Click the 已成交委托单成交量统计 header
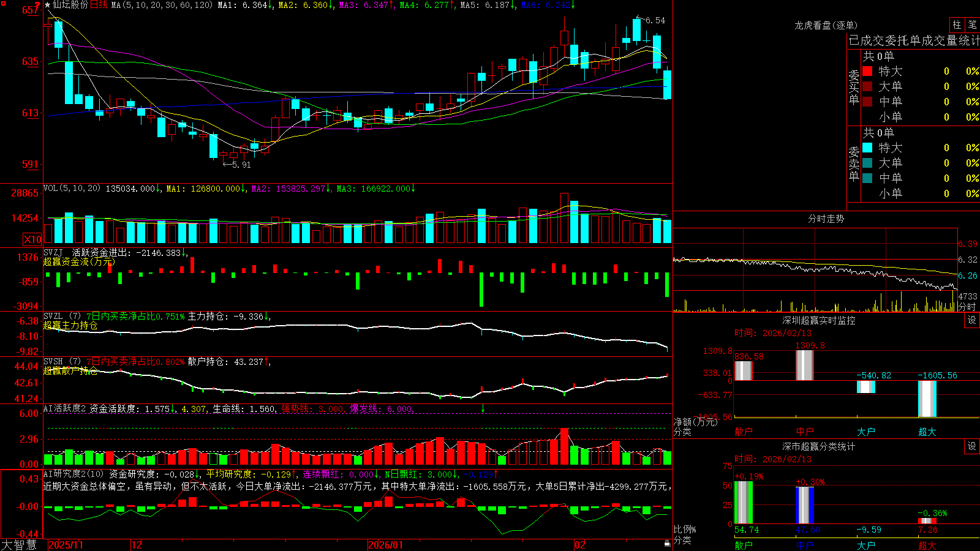This screenshot has height=551, width=980. (914, 40)
